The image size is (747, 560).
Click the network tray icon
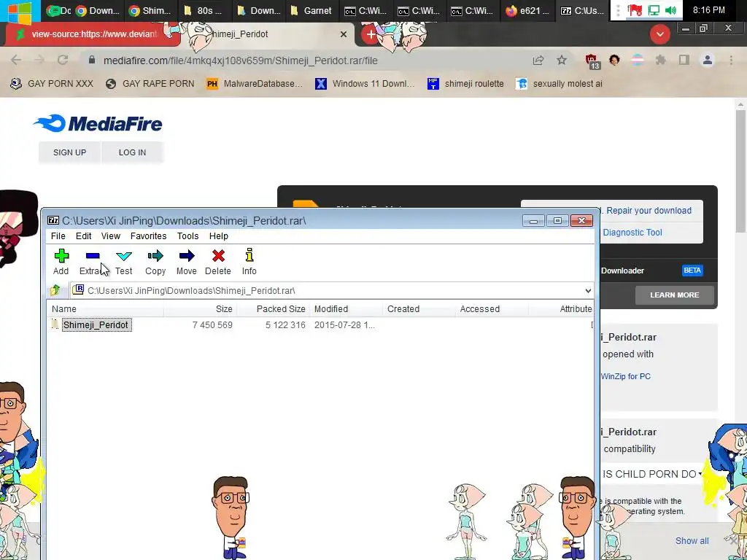pos(654,10)
